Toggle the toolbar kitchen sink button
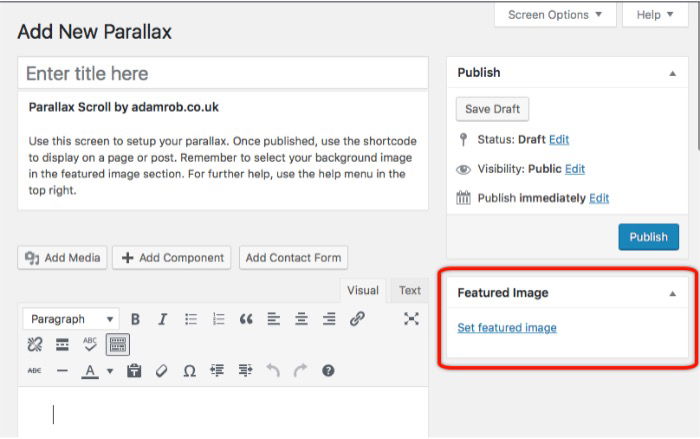 click(118, 345)
